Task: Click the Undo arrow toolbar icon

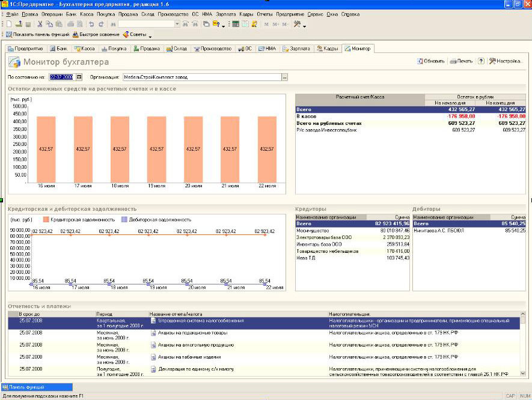Action: (91, 24)
